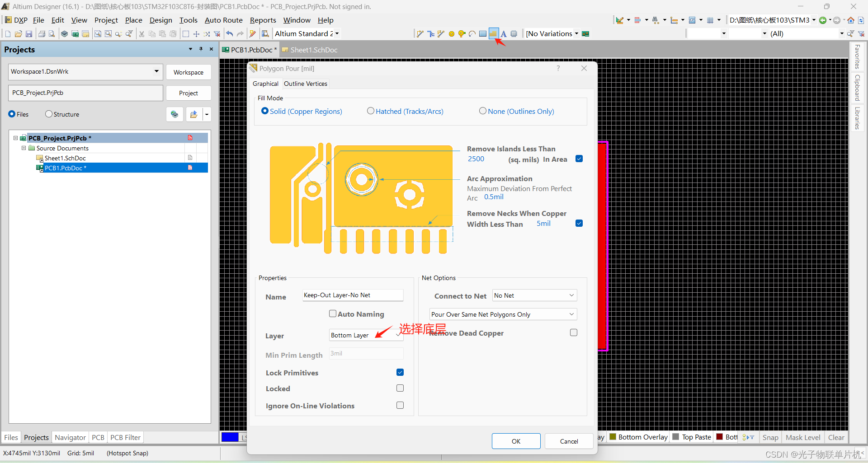This screenshot has height=463, width=868.
Task: Toggle the Lock Primitives checkbox
Action: (x=400, y=372)
